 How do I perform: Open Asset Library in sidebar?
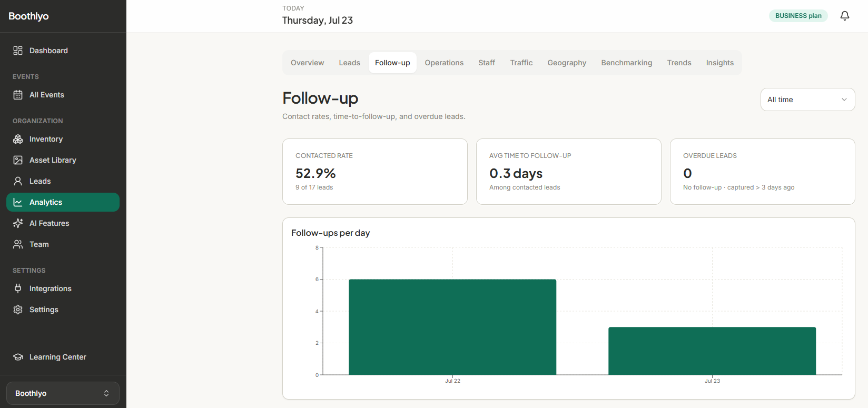tap(63, 160)
